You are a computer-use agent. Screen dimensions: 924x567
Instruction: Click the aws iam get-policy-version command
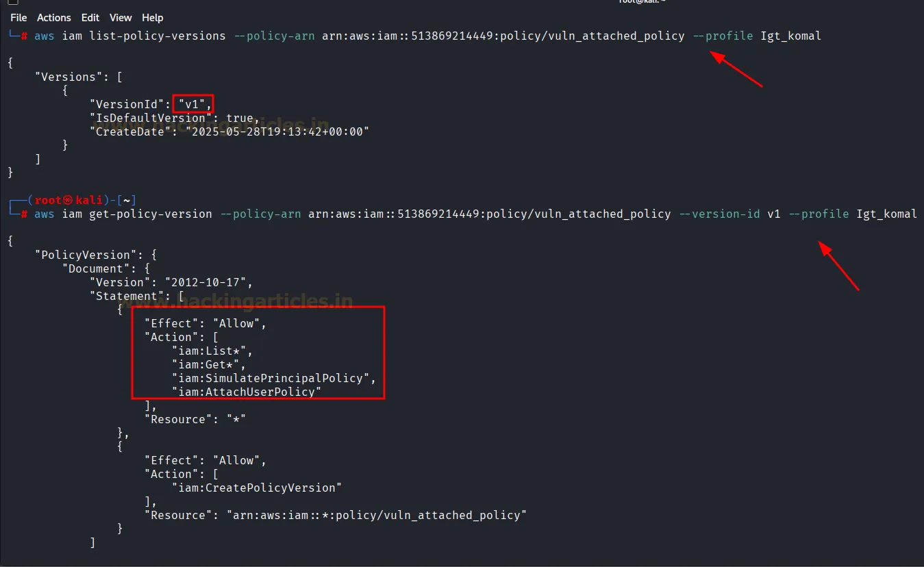(x=123, y=214)
